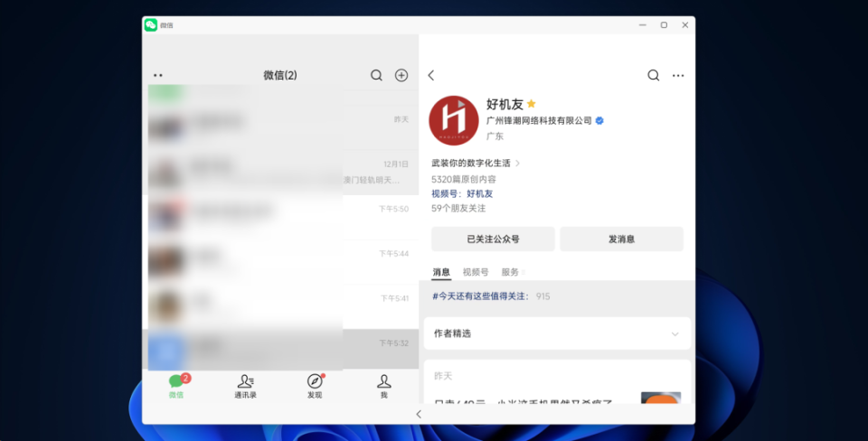Click the article thumbnail under 昨天
Viewport: 868px width, 441px height.
pos(661,398)
